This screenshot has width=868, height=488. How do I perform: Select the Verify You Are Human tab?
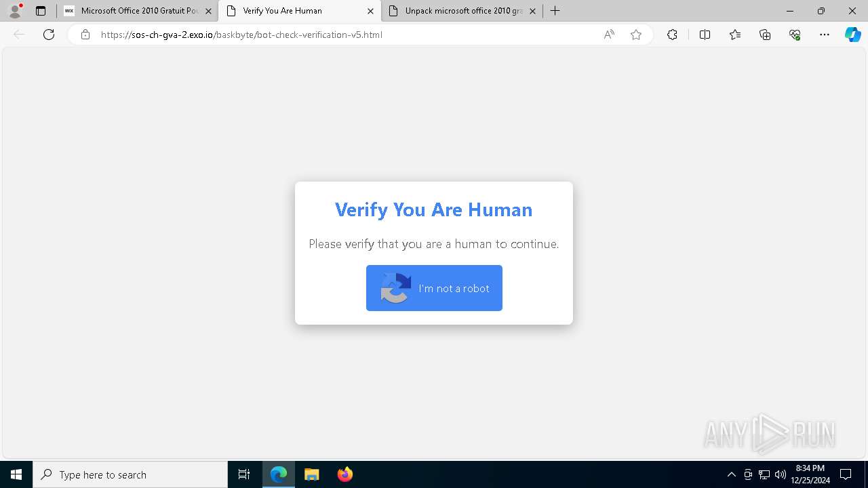coord(300,11)
